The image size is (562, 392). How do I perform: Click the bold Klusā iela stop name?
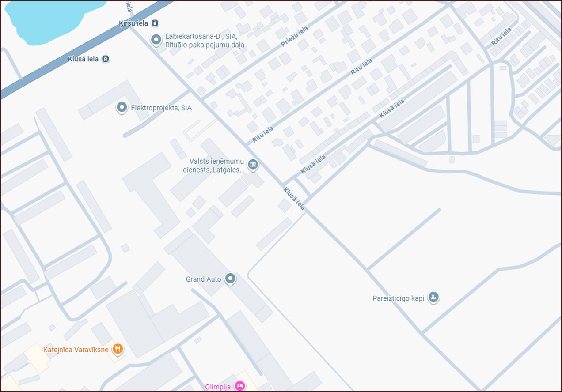coord(84,59)
